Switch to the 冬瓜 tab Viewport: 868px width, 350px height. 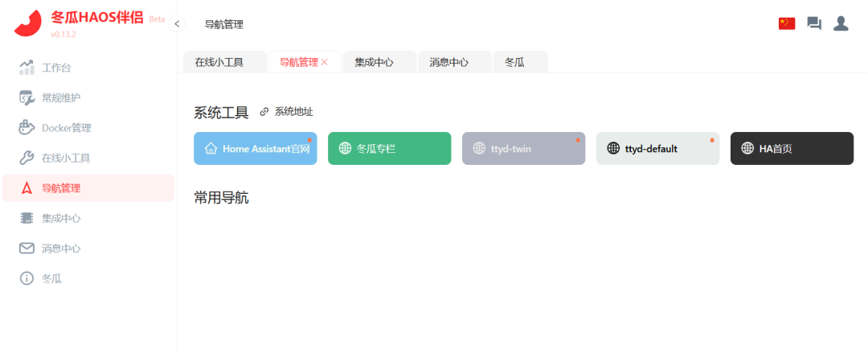click(x=520, y=62)
